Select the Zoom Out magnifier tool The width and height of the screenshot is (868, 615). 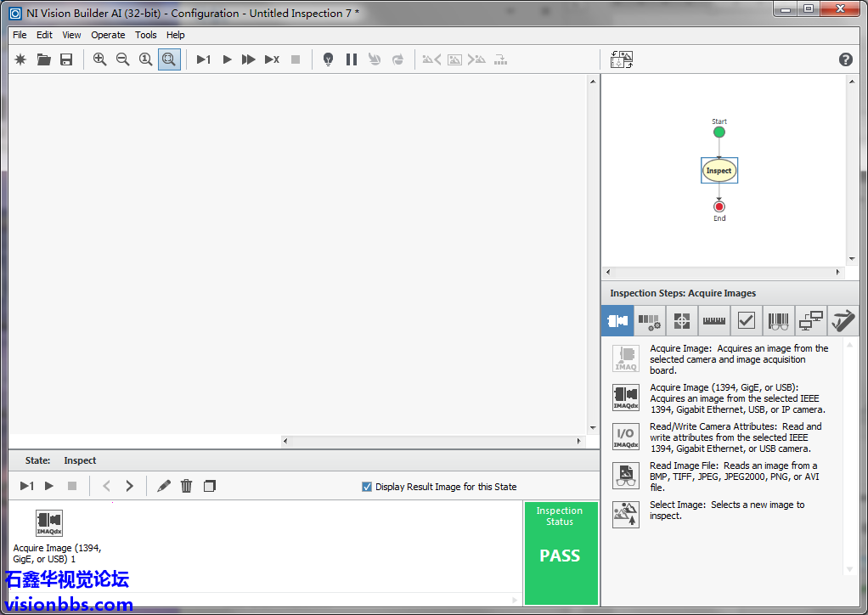pos(122,59)
